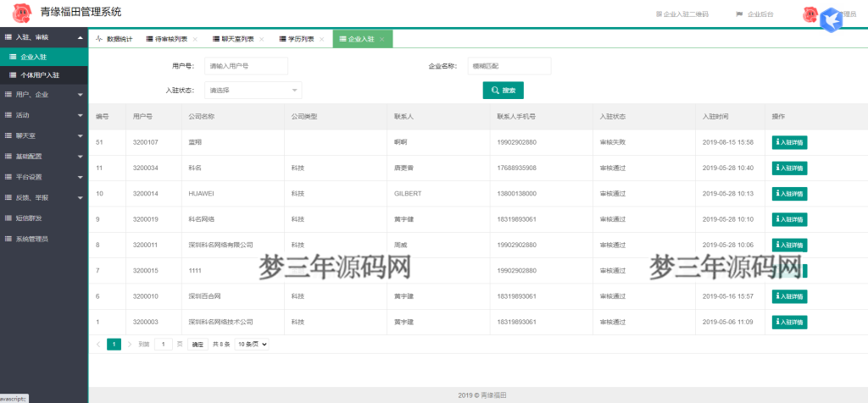868x403 pixels.
Task: Expand the 活动 sidebar menu
Action: point(44,115)
